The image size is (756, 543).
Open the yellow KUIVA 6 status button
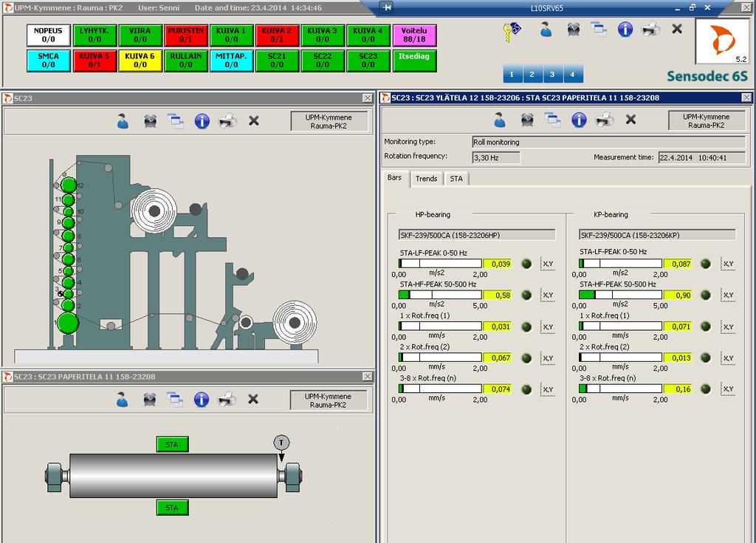140,61
